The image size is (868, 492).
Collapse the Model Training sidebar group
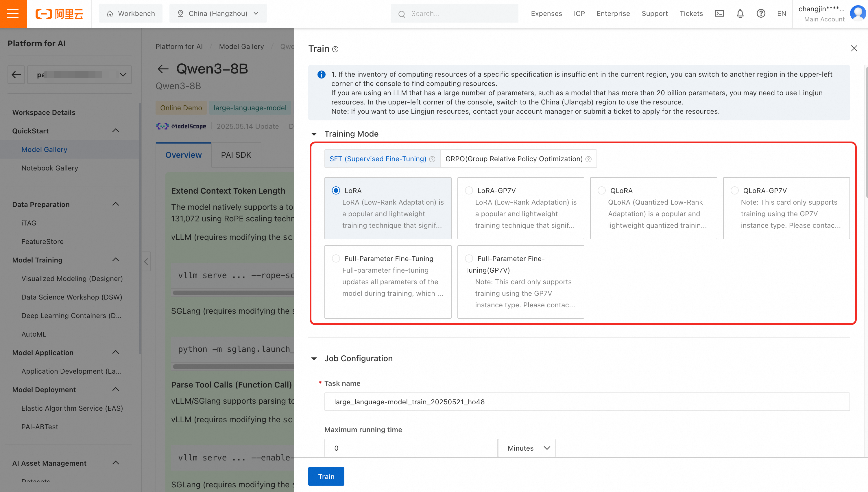[x=115, y=260]
